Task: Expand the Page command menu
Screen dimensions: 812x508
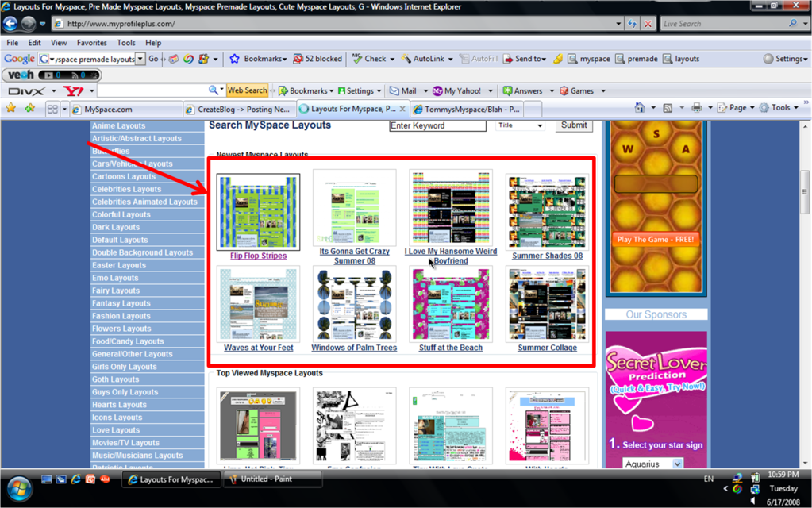Action: (x=736, y=108)
